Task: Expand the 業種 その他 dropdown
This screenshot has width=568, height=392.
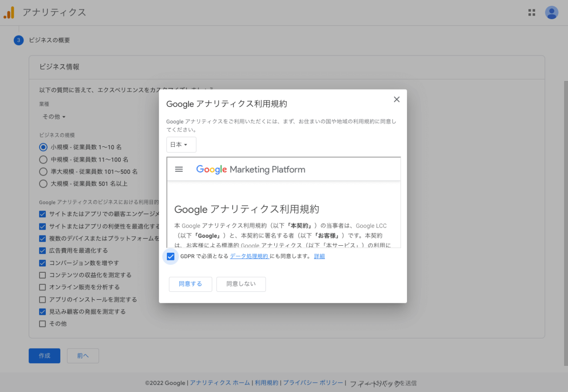Action: pos(54,117)
